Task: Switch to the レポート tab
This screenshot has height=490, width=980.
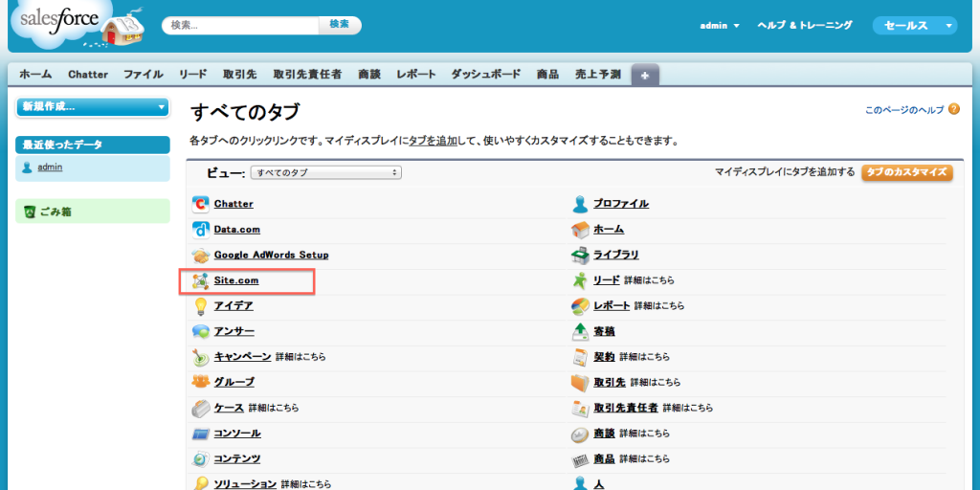Action: click(416, 75)
